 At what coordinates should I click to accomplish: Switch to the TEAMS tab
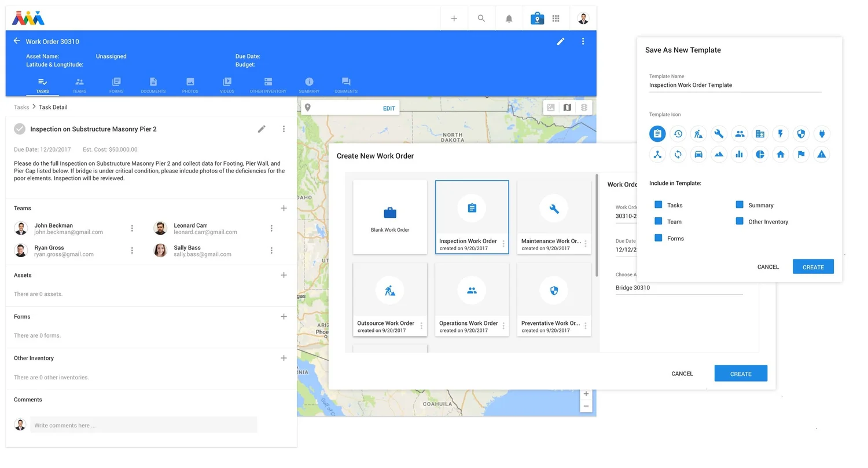tap(79, 85)
